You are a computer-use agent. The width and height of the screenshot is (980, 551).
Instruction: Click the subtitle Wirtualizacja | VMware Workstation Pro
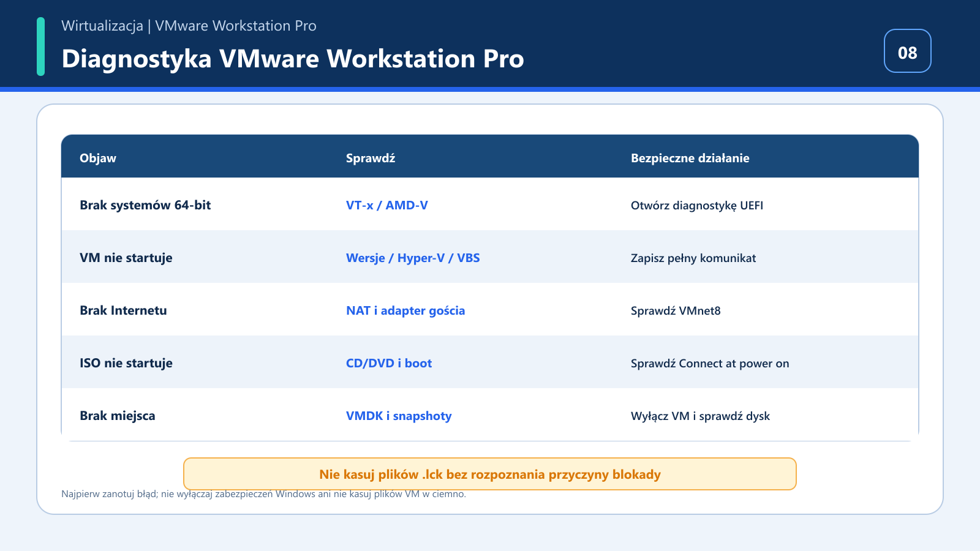[x=189, y=26]
